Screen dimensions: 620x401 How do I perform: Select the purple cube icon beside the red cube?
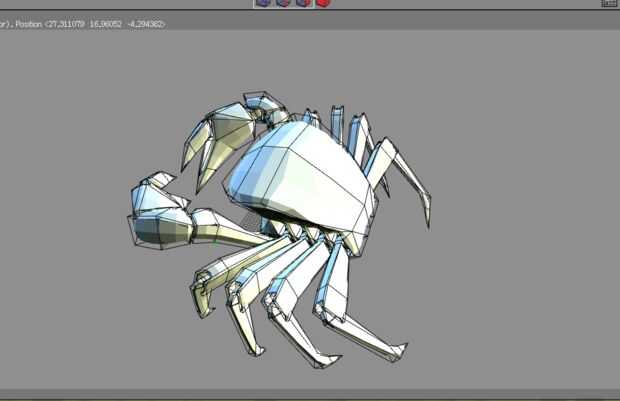pyautogui.click(x=303, y=3)
